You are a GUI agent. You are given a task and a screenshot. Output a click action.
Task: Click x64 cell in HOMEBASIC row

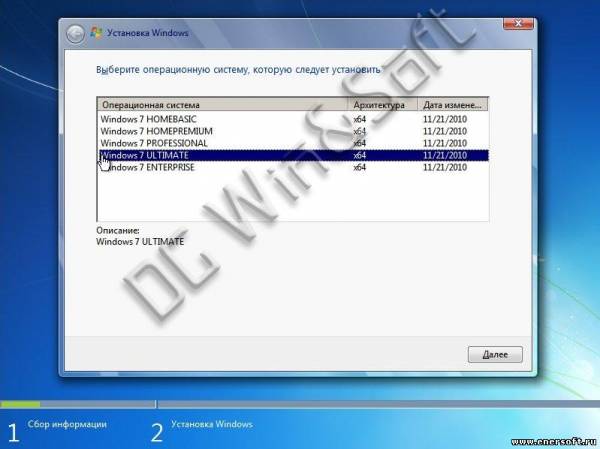[x=359, y=119]
